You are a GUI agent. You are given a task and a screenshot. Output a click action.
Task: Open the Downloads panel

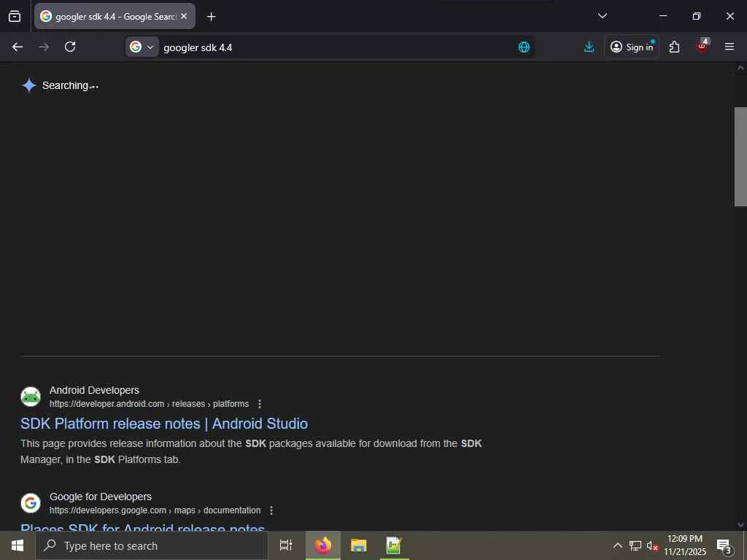[x=589, y=47]
